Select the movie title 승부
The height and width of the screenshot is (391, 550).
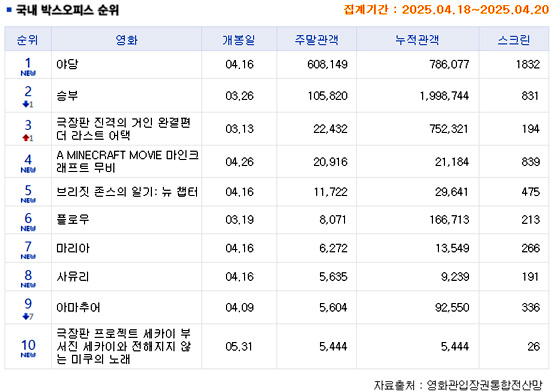pos(67,96)
